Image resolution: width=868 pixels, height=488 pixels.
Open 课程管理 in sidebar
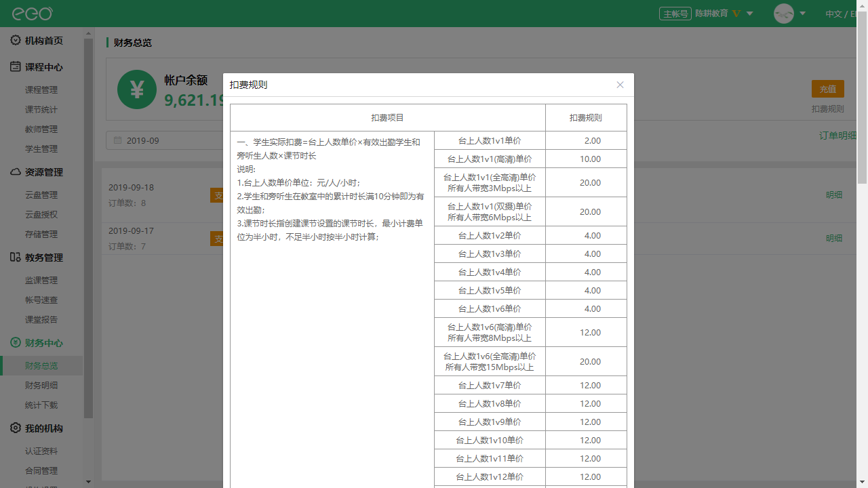pyautogui.click(x=41, y=89)
